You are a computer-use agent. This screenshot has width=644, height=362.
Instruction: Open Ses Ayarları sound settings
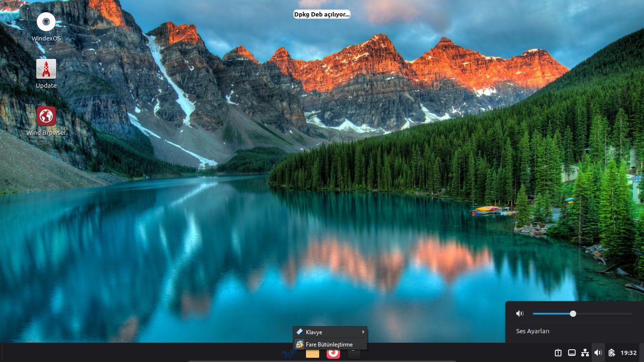point(533,331)
